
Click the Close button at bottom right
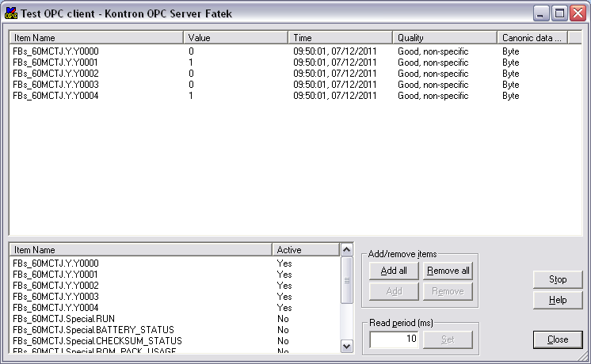558,339
